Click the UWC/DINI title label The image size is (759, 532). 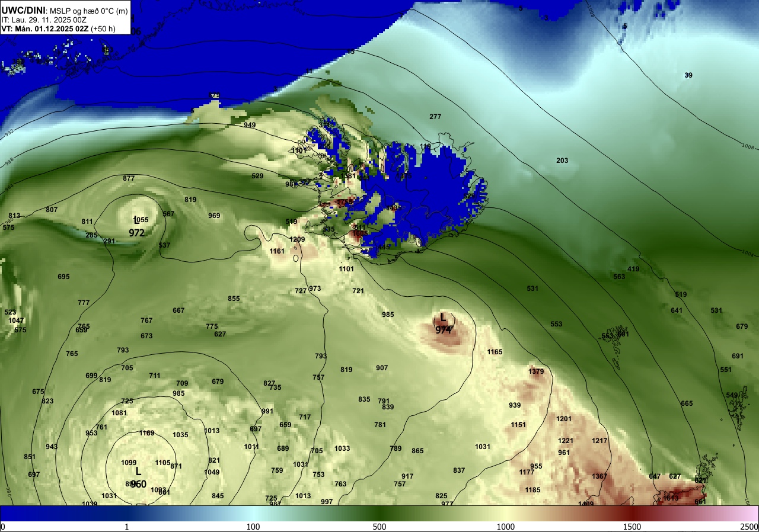click(23, 10)
